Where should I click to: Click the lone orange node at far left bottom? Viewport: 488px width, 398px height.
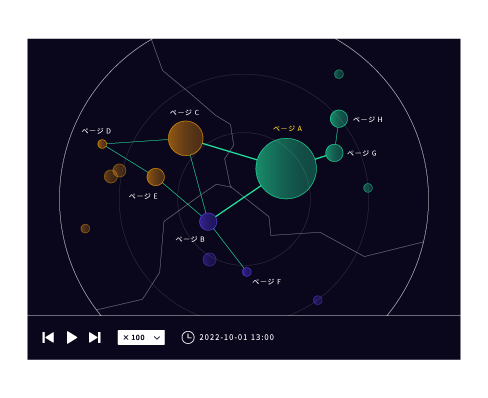(x=85, y=228)
